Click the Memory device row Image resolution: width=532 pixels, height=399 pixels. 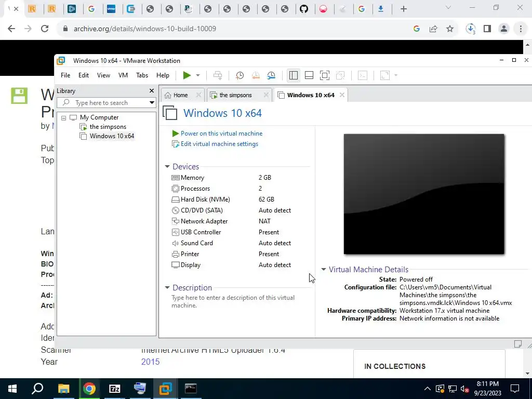click(x=231, y=178)
